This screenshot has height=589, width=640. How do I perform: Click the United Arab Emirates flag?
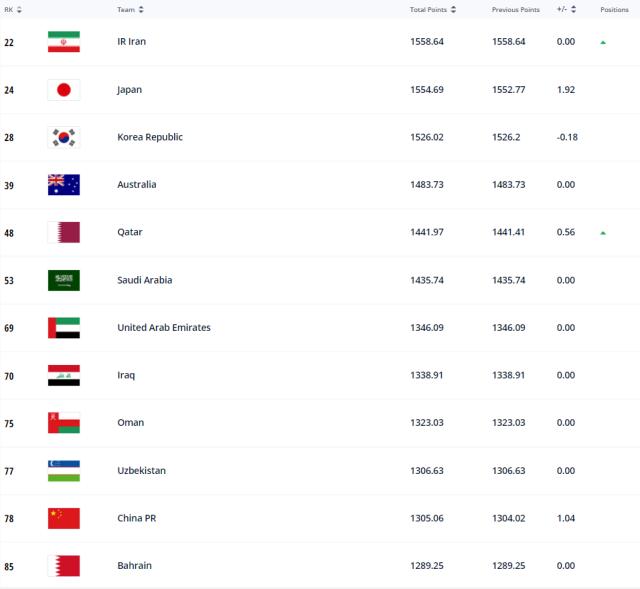[x=63, y=328]
